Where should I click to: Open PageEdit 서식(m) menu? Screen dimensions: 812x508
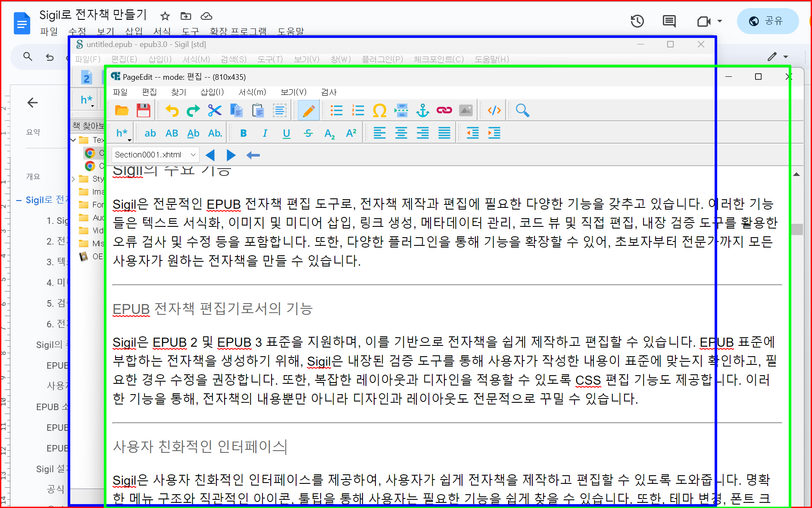tap(252, 92)
